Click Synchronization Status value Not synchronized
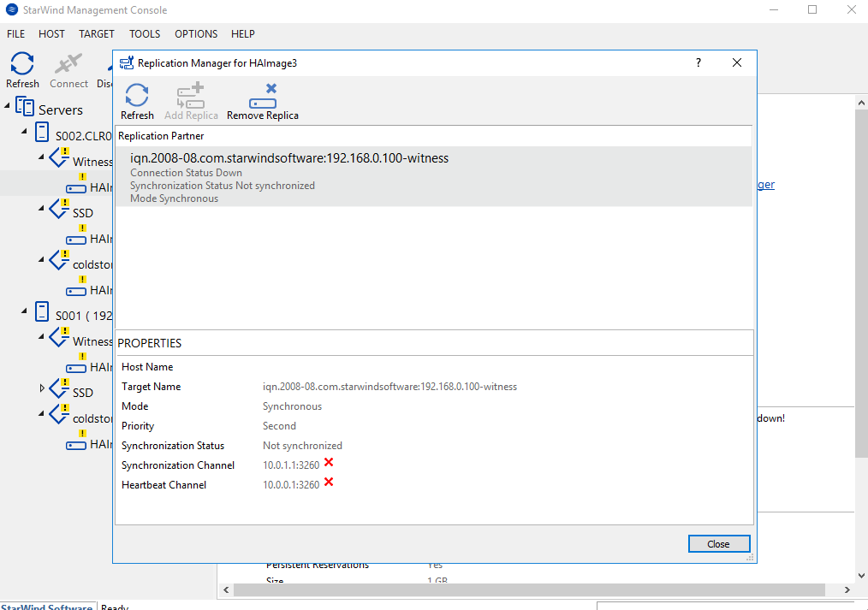 (302, 446)
